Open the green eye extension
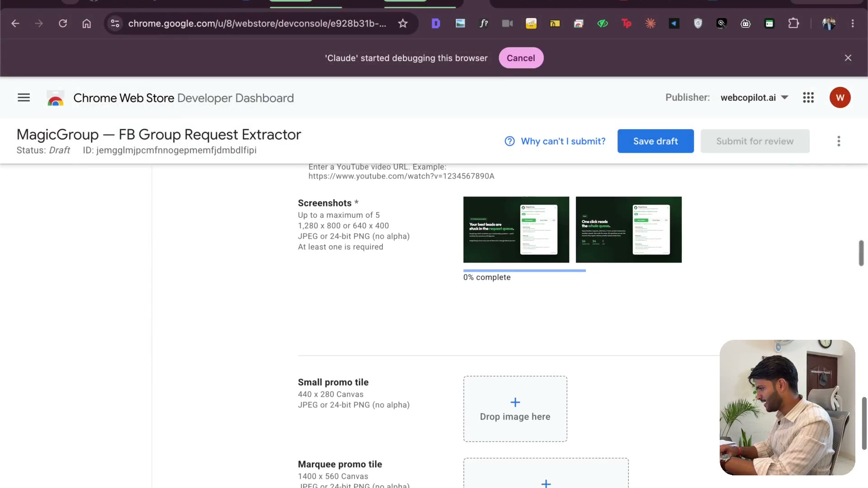868x488 pixels. pos(603,23)
